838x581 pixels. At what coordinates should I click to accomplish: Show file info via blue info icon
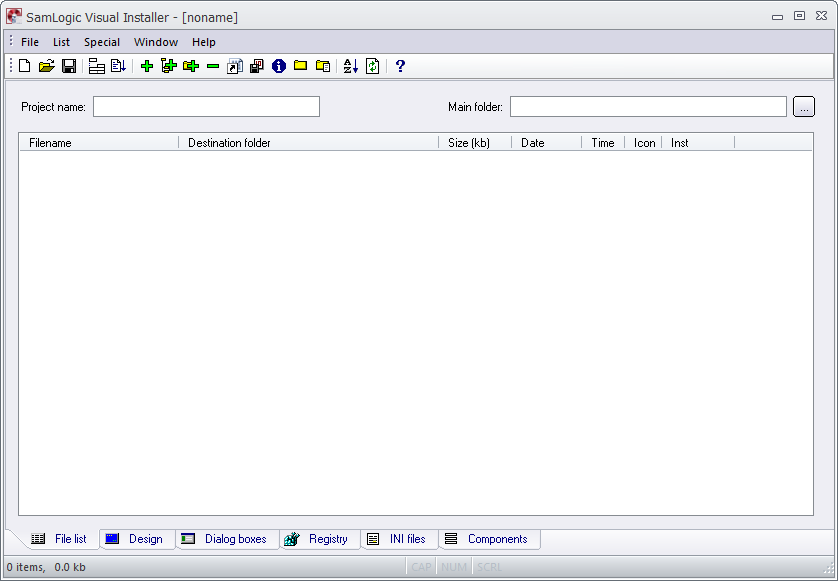(x=279, y=66)
